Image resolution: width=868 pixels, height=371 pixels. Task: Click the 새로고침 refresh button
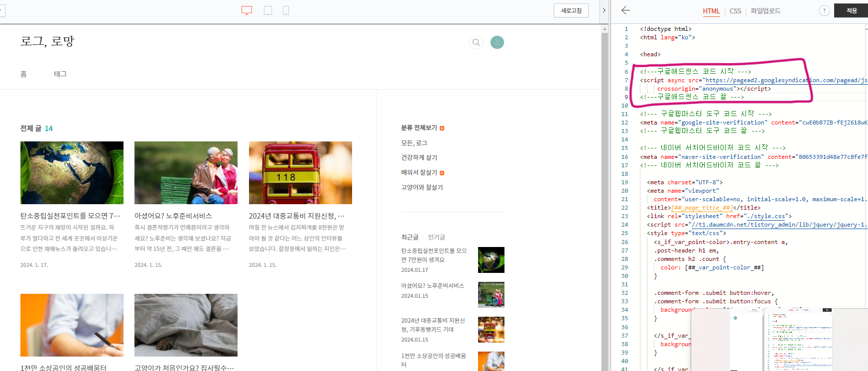click(571, 10)
